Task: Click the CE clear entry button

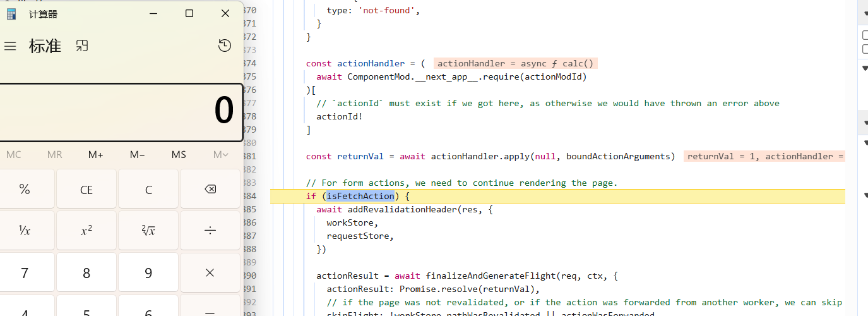Action: click(86, 190)
